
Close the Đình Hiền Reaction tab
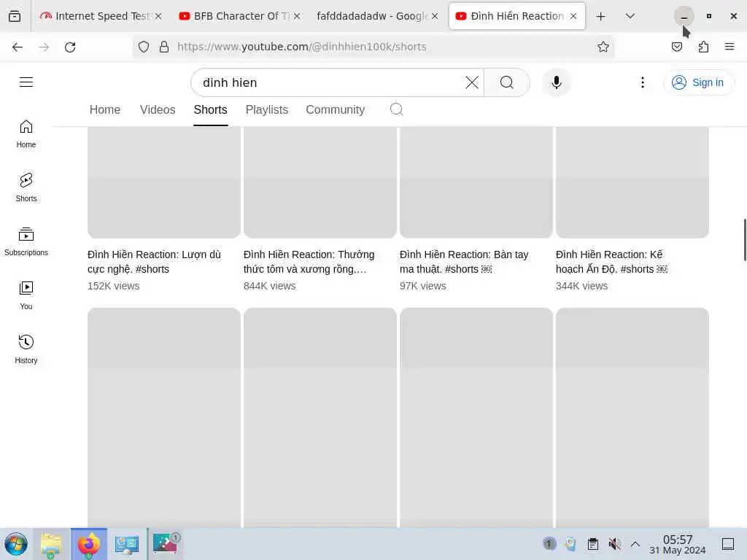pyautogui.click(x=573, y=16)
